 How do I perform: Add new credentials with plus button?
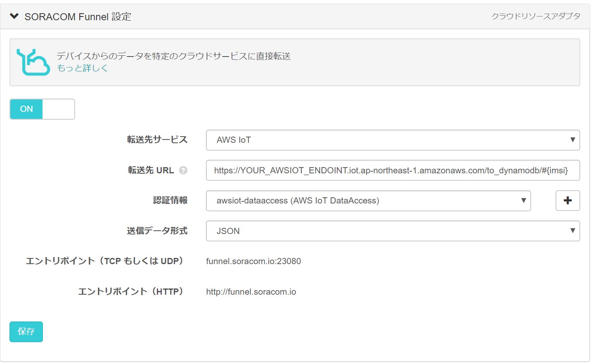pos(567,201)
